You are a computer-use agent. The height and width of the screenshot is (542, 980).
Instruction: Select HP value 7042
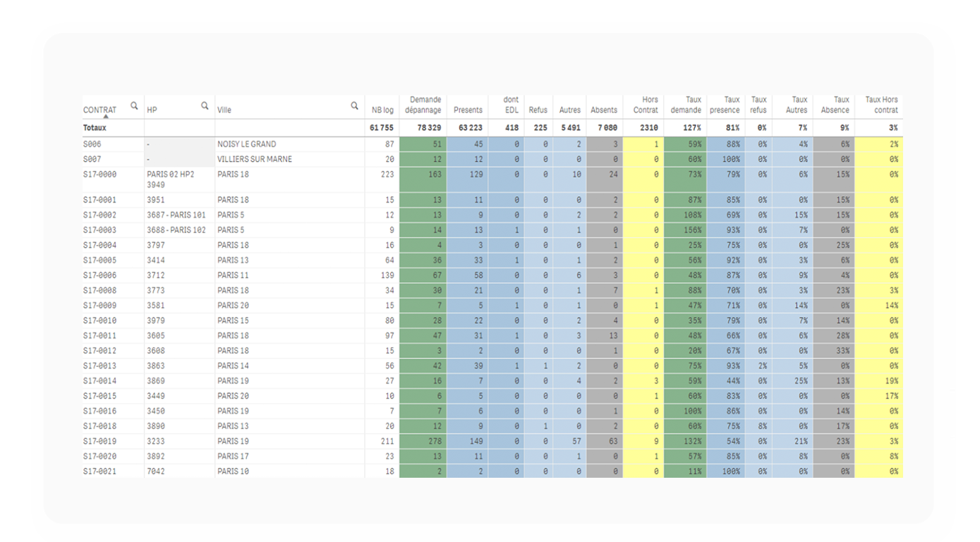click(x=156, y=471)
